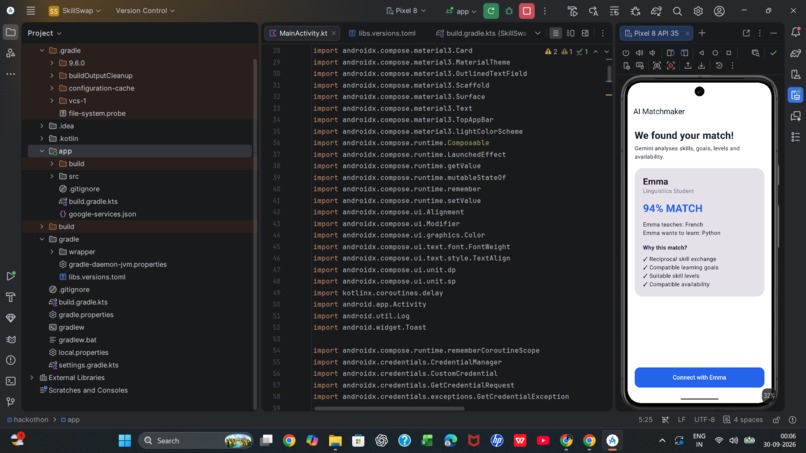
Task: Open the app run configuration dropdown
Action: [461, 11]
